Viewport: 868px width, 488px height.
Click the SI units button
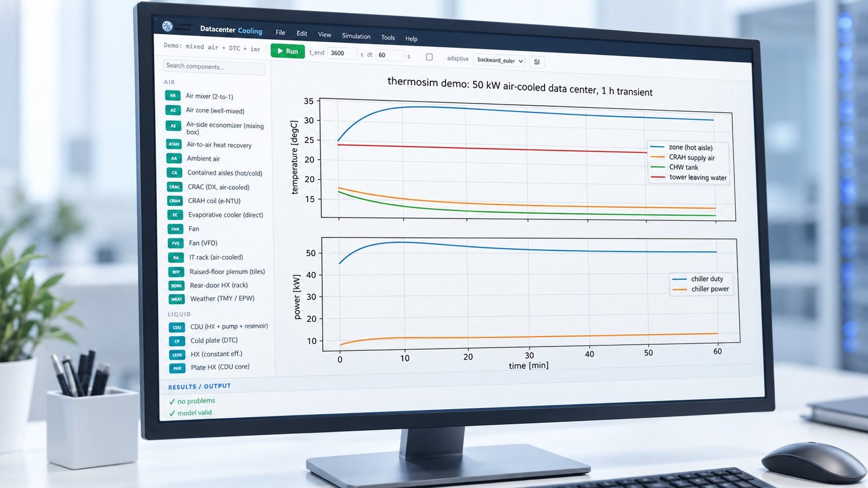(537, 62)
